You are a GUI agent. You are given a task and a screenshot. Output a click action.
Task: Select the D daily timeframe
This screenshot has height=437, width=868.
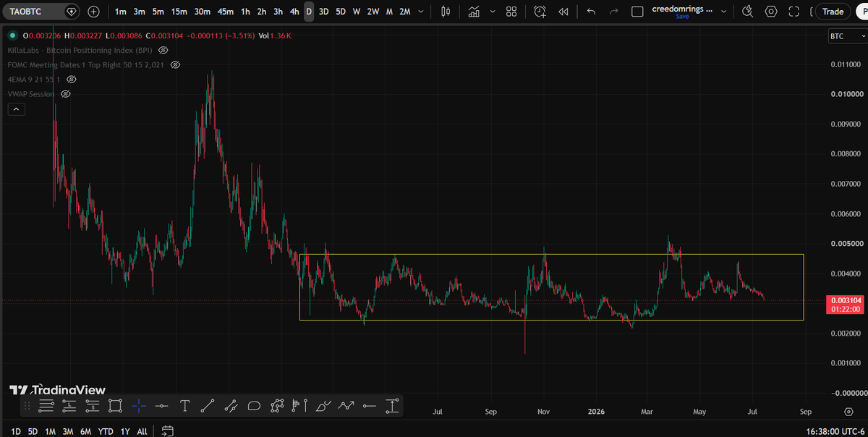[x=309, y=12]
